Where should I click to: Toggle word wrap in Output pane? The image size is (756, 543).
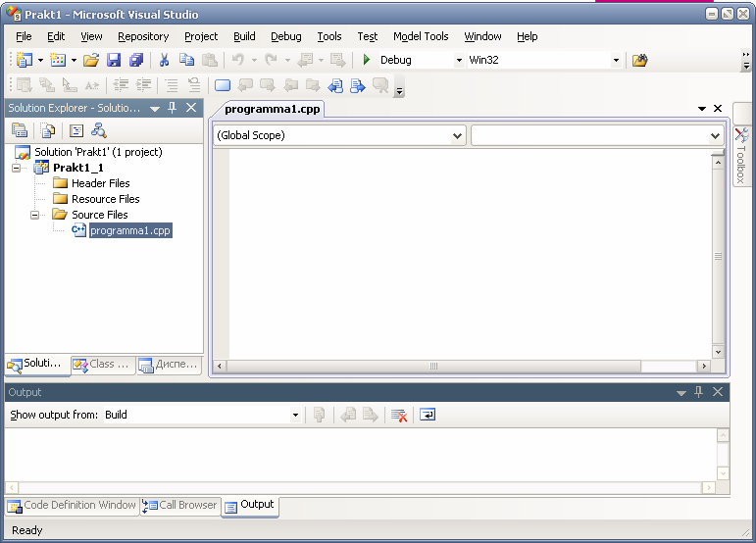coord(428,415)
